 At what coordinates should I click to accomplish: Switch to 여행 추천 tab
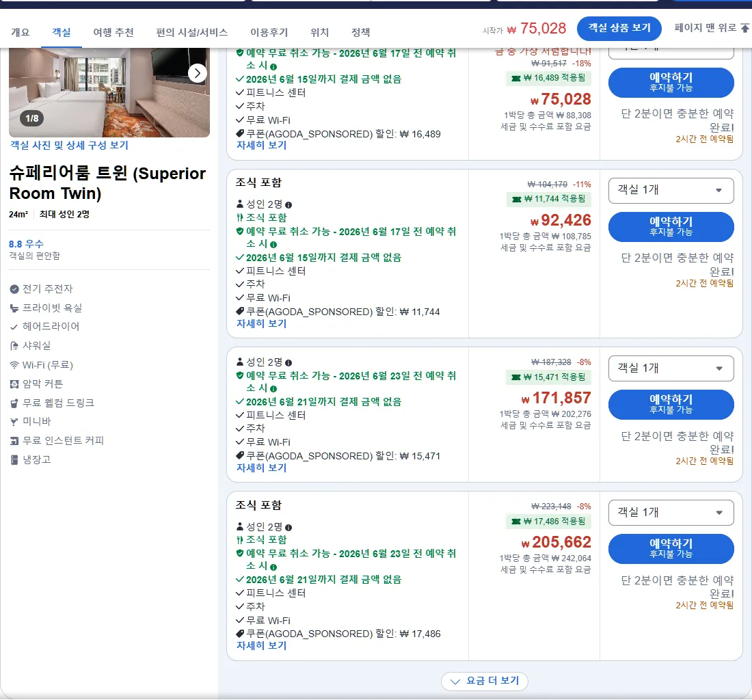click(113, 32)
